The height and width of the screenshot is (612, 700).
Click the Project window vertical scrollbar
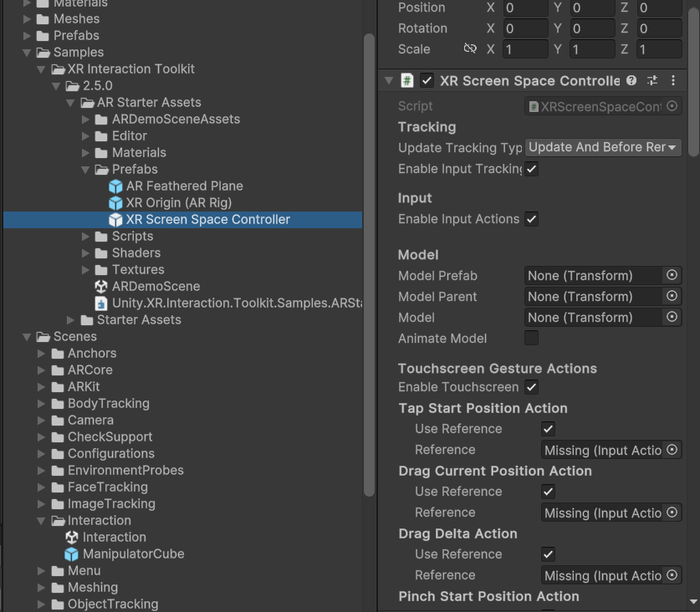click(369, 265)
